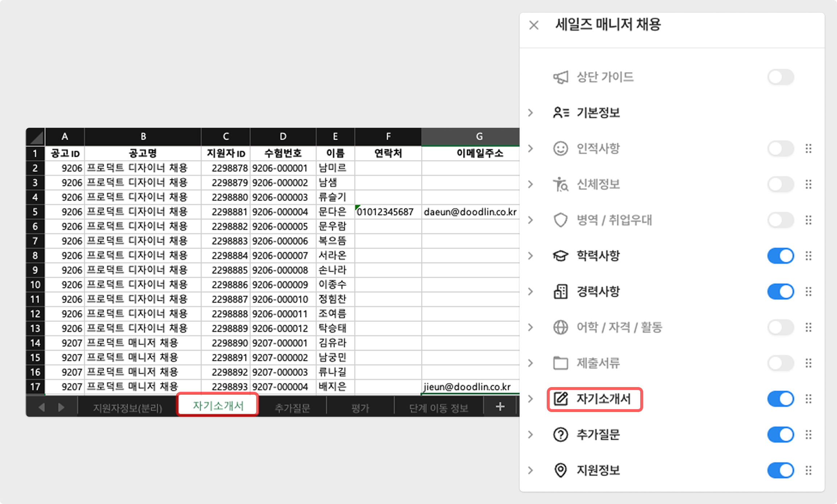This screenshot has width=837, height=504.
Task: Click the drag handle for 어학 / 자격 / 활동
Action: 808,327
